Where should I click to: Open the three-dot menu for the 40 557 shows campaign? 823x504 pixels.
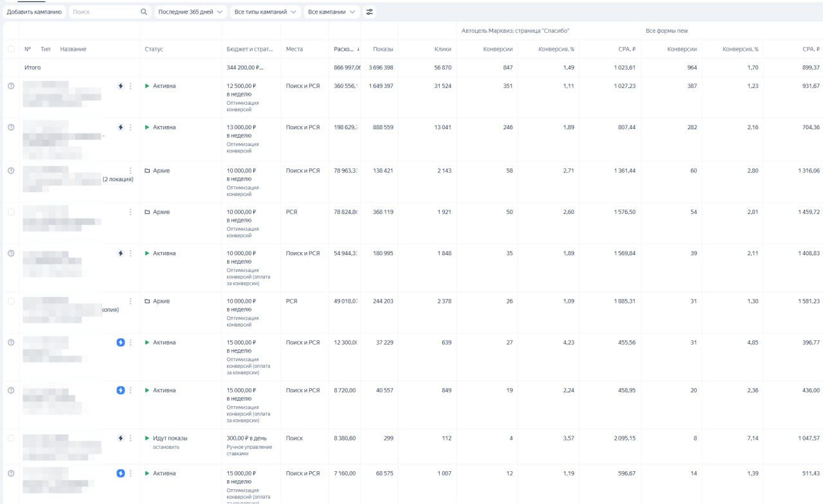(x=131, y=390)
